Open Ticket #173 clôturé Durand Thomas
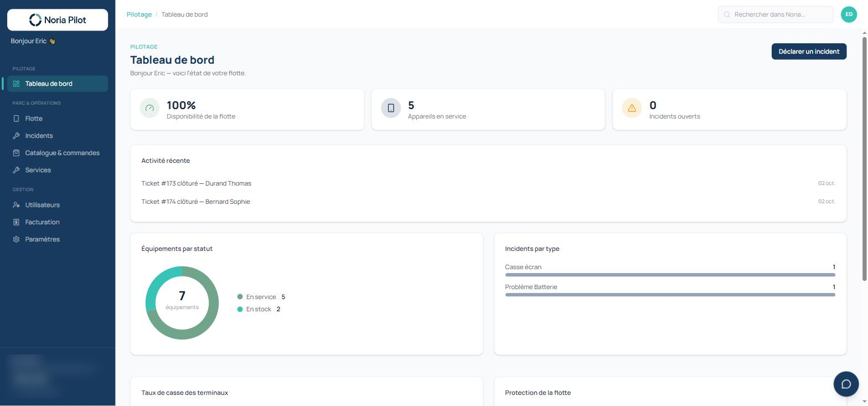This screenshot has width=868, height=406. pyautogui.click(x=488, y=183)
